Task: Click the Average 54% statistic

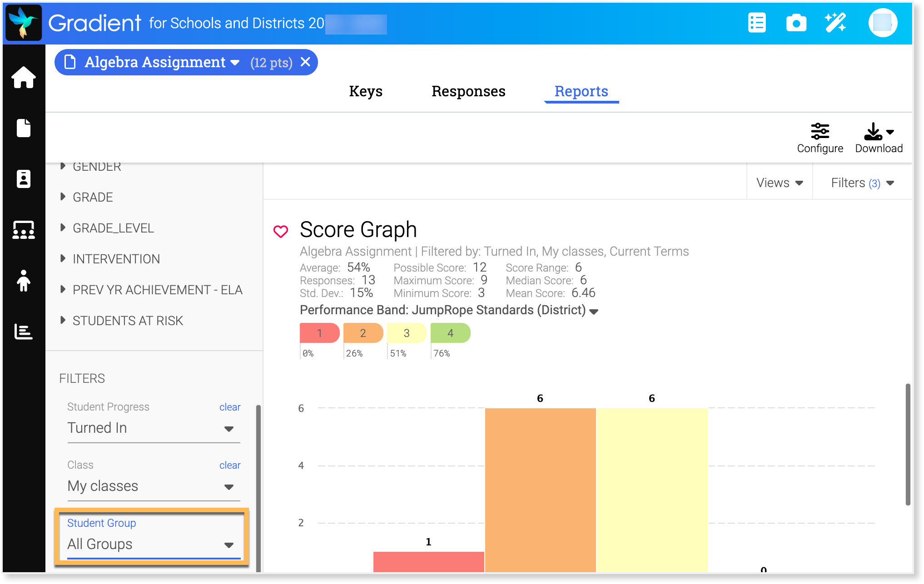Action: point(335,267)
